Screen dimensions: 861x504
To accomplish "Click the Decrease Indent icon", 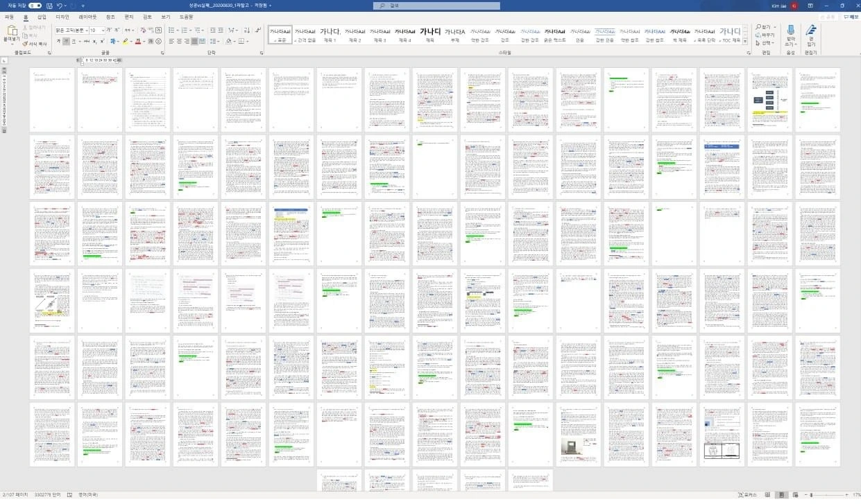I will [212, 31].
